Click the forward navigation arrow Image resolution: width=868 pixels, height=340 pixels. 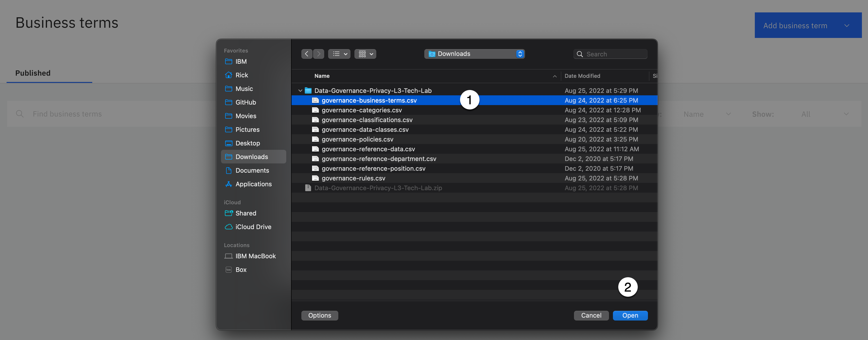[318, 54]
